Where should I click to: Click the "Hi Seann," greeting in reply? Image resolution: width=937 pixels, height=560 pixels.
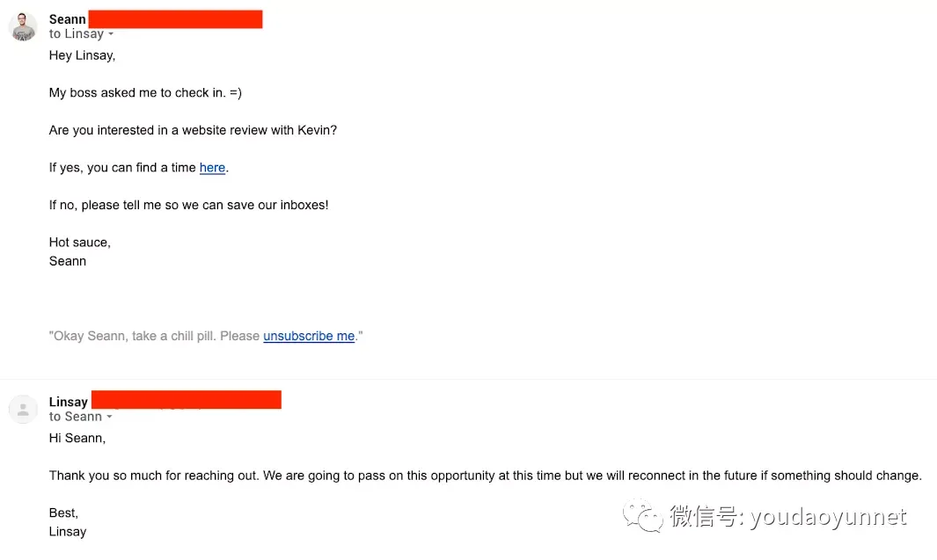[x=77, y=438]
